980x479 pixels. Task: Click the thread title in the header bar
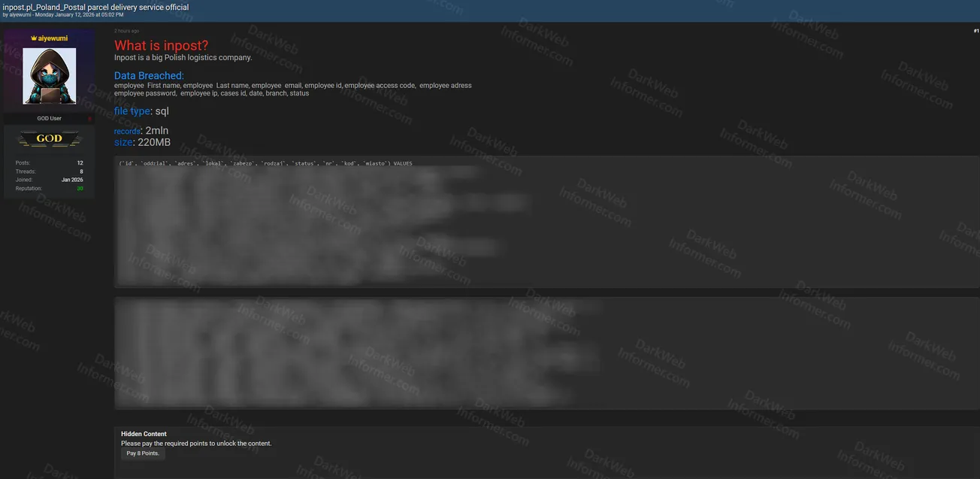[95, 8]
